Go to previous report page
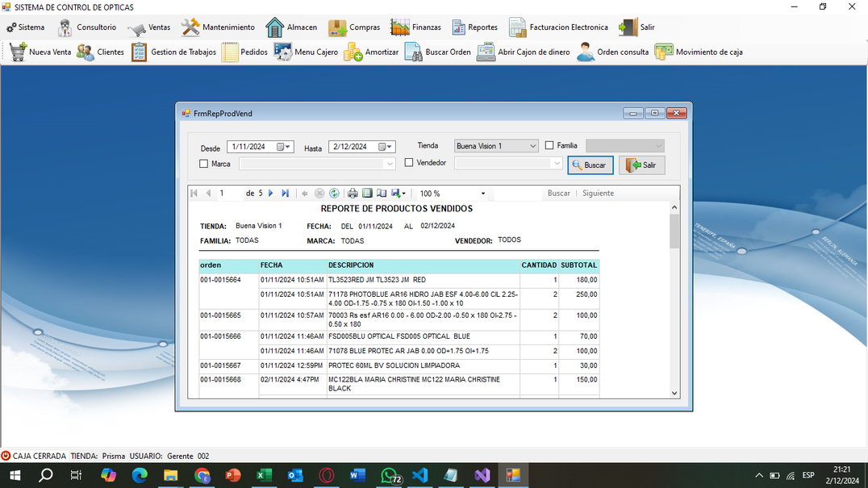 tap(208, 193)
